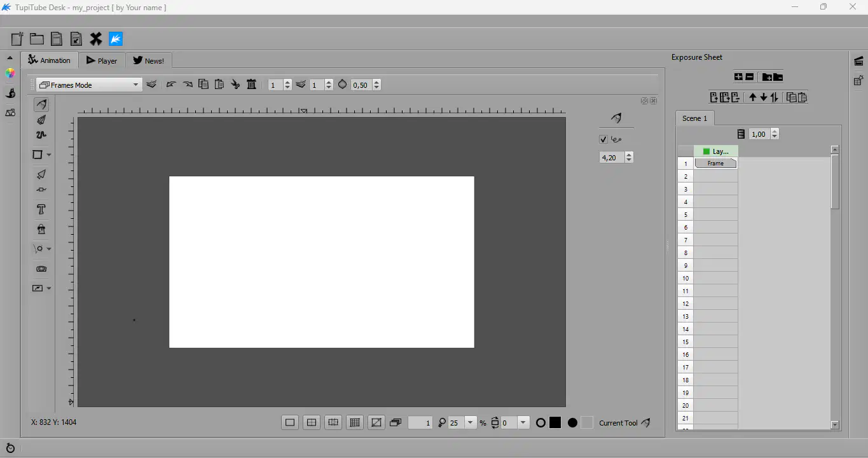Toggle smoothness checkbox in pencil properties
The image size is (868, 458).
[x=603, y=139]
